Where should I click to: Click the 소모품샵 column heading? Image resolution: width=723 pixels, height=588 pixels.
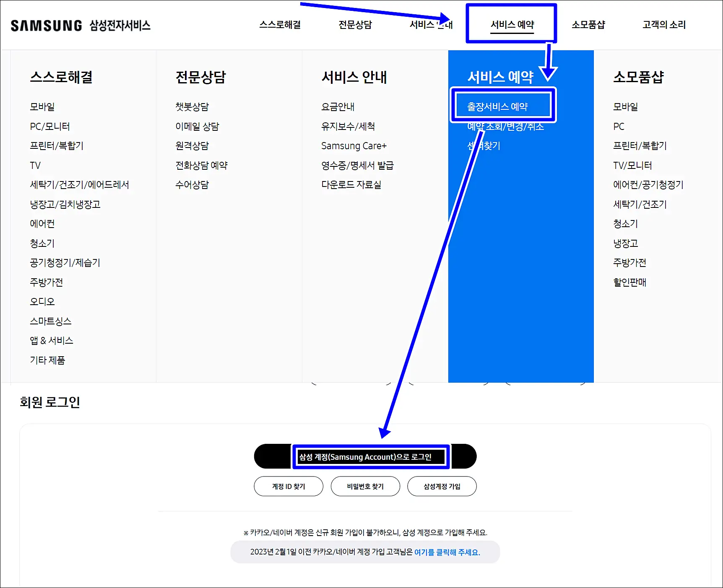tap(639, 77)
